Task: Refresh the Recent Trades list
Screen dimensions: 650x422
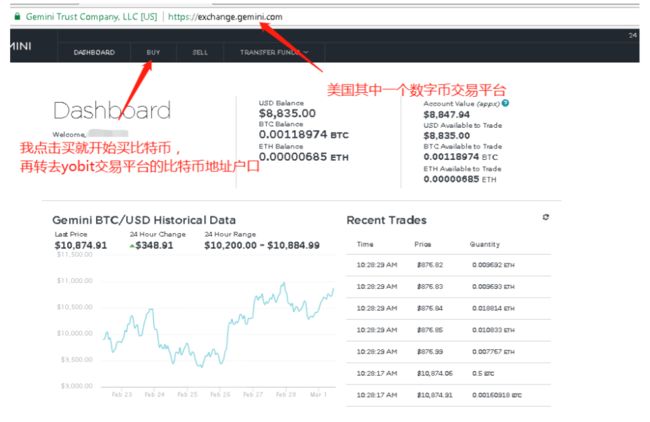Action: (x=546, y=217)
